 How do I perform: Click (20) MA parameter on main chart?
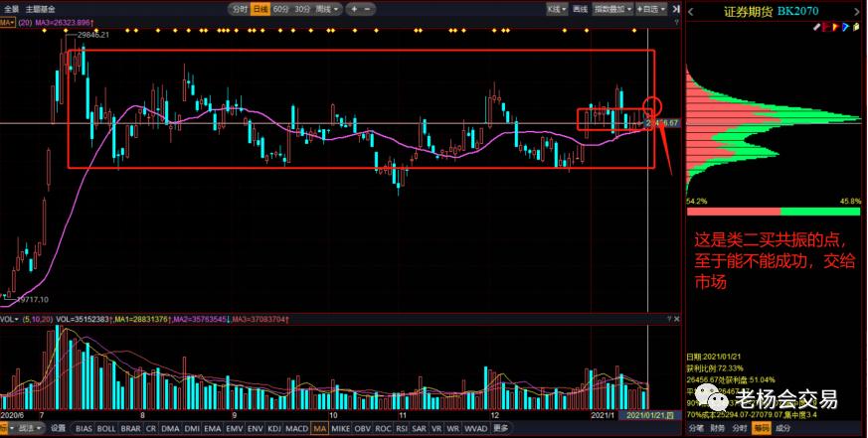click(25, 22)
